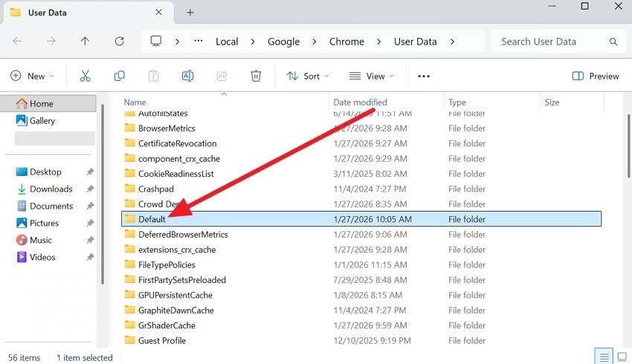Select the GrShaderCache folder

click(x=361, y=325)
